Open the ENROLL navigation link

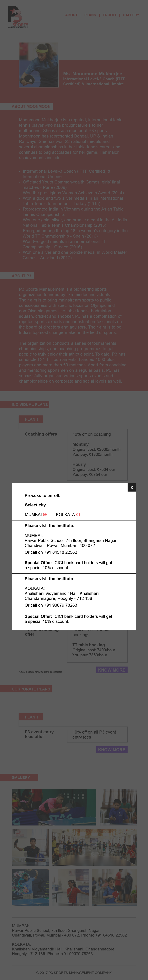[110, 15]
